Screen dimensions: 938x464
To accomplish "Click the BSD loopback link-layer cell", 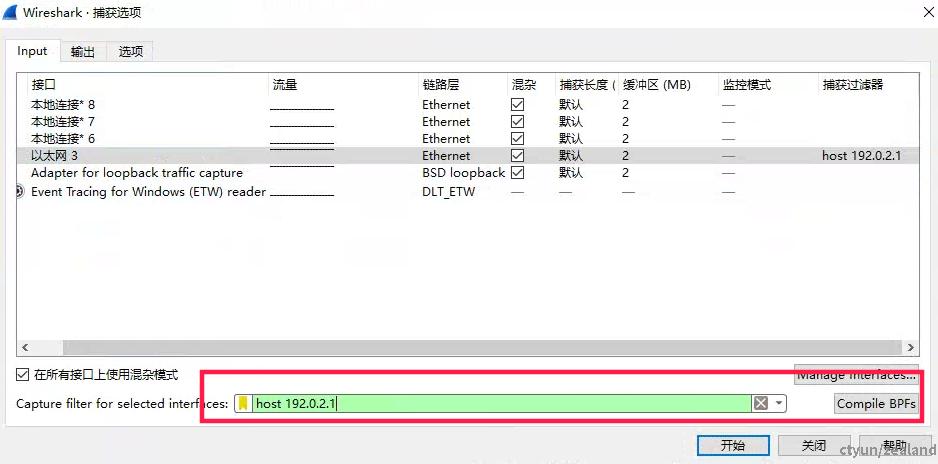I will coord(463,173).
